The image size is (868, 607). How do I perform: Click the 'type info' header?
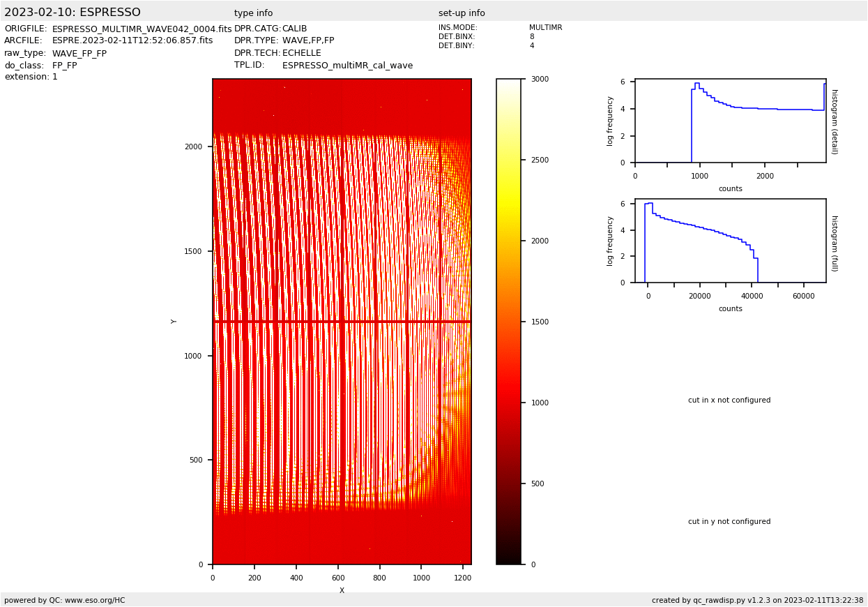pos(253,13)
